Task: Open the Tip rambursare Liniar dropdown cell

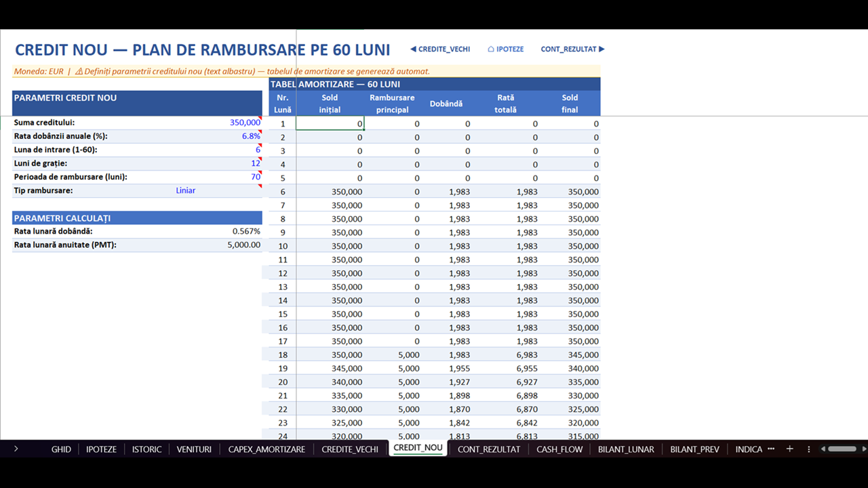Action: click(x=186, y=190)
